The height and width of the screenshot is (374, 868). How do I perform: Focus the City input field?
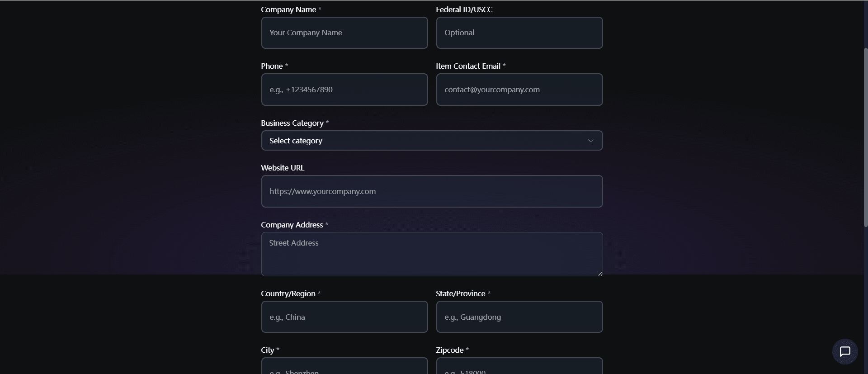click(344, 367)
